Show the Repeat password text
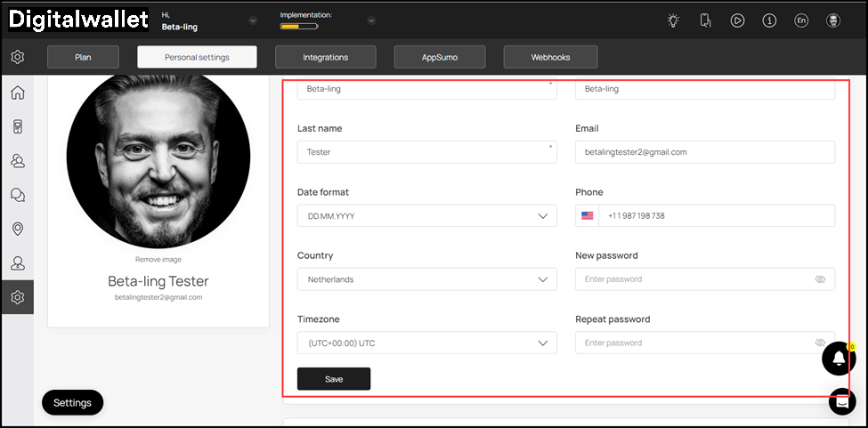The height and width of the screenshot is (428, 868). pos(820,343)
